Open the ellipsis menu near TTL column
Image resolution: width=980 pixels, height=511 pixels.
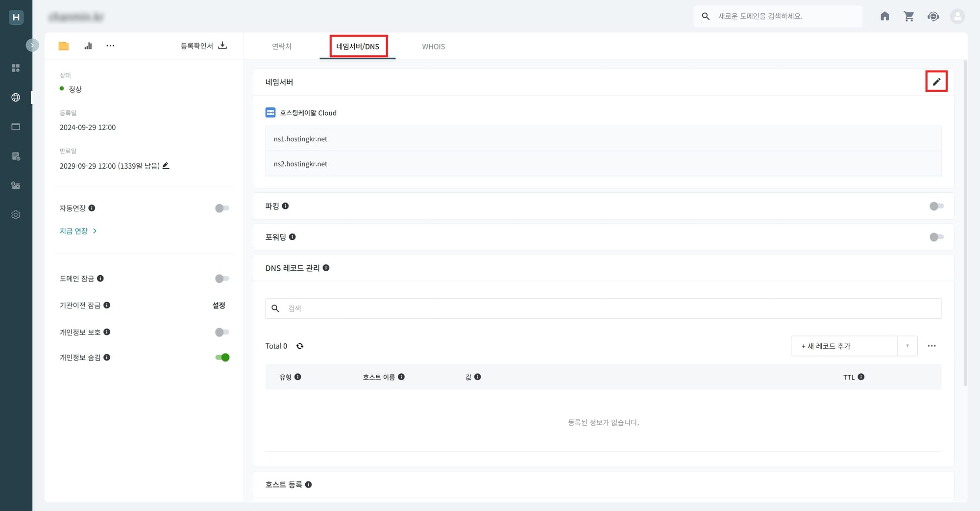click(x=931, y=346)
